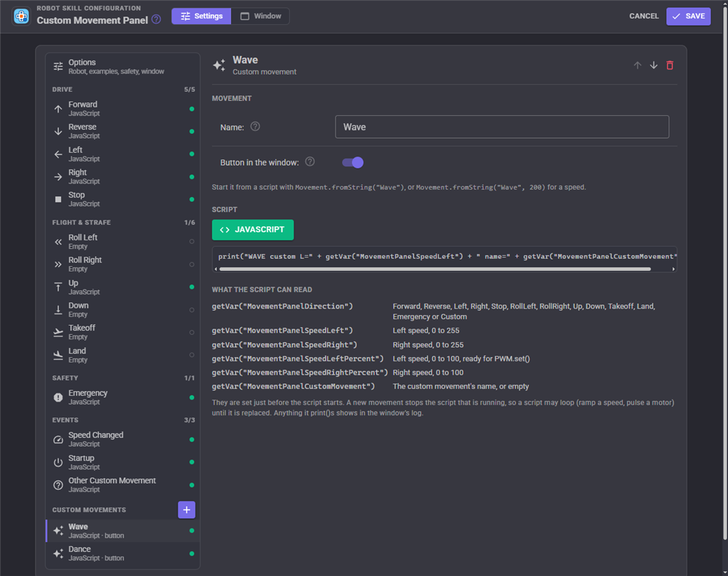Open the Options section in sidebar
Image resolution: width=728 pixels, height=576 pixels.
122,66
